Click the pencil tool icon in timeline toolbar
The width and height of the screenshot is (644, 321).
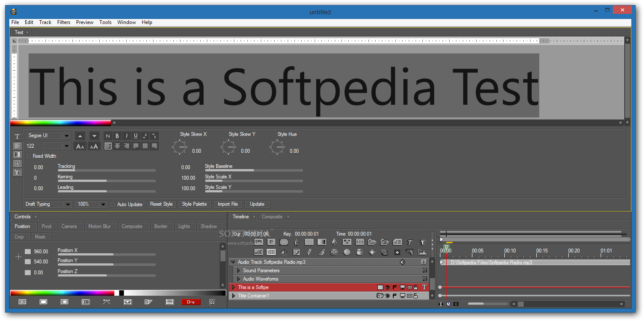(309, 252)
